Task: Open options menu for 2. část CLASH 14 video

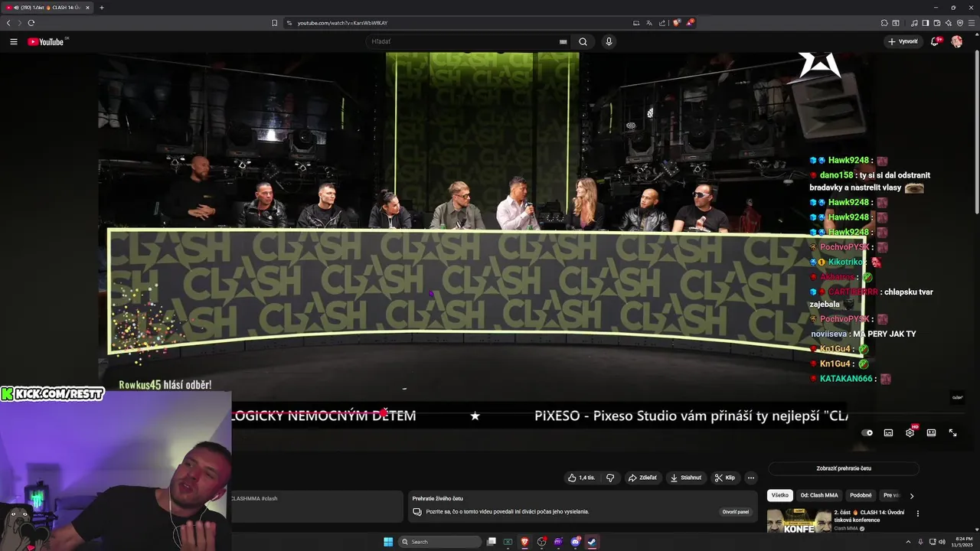Action: [917, 514]
